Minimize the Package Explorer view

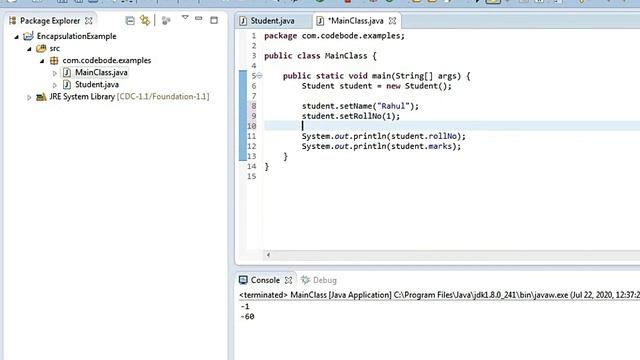coord(199,18)
